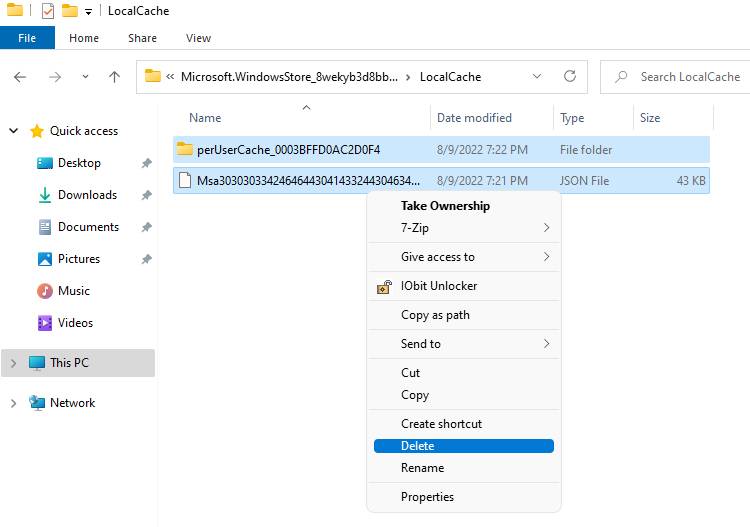Open Send to submenu

click(463, 344)
